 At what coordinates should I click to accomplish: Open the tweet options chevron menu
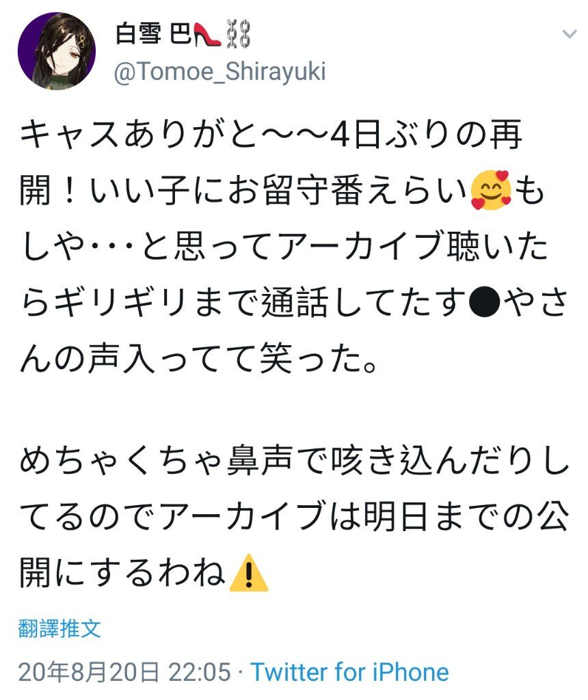click(x=570, y=34)
